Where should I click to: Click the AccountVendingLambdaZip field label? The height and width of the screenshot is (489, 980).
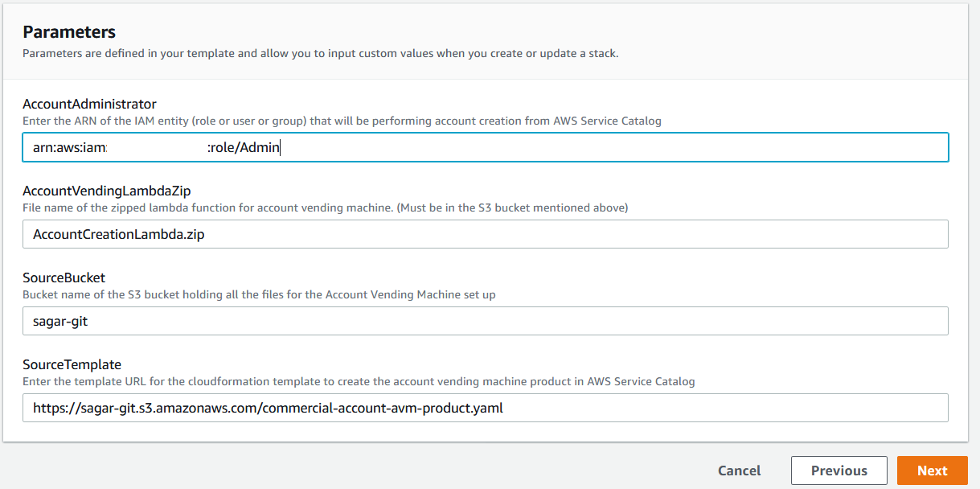pyautogui.click(x=106, y=191)
